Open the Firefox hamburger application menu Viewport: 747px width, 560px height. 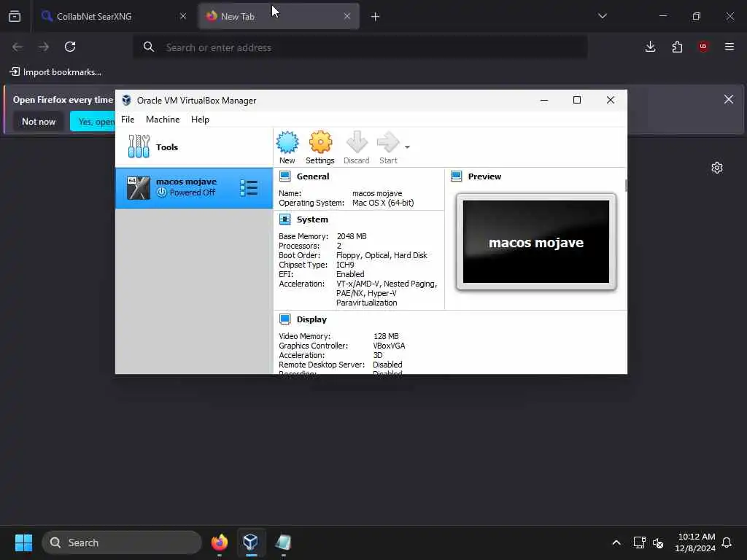pyautogui.click(x=729, y=47)
